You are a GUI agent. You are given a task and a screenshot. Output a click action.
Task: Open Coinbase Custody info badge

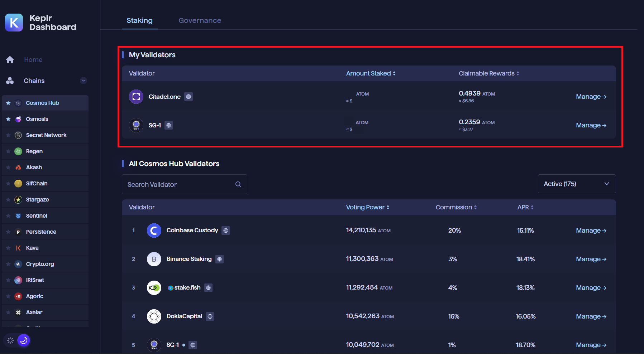(226, 231)
